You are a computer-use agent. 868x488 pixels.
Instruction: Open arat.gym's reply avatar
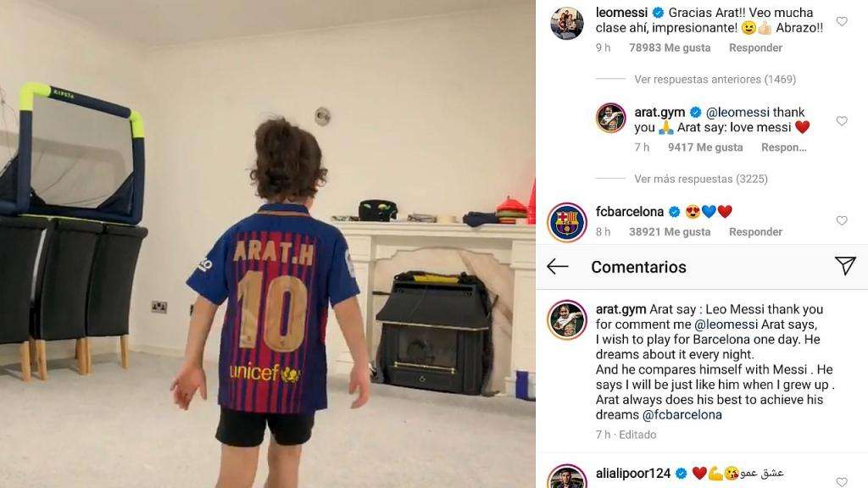(610, 118)
